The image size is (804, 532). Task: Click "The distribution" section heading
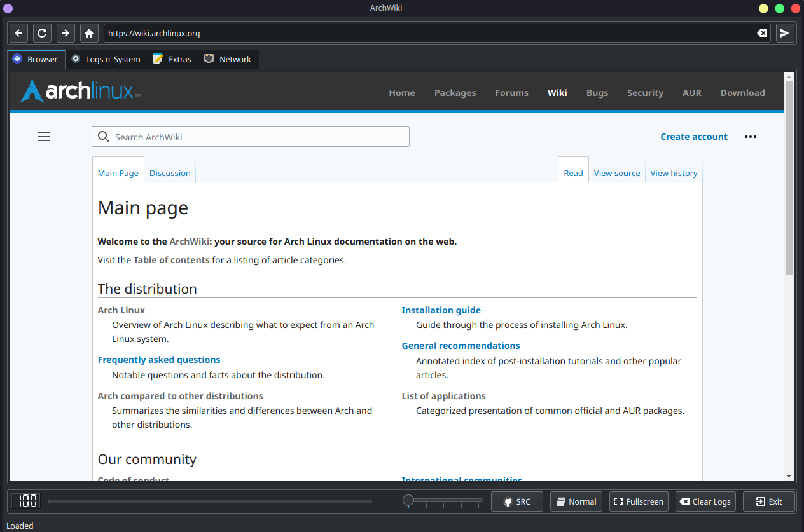point(148,289)
